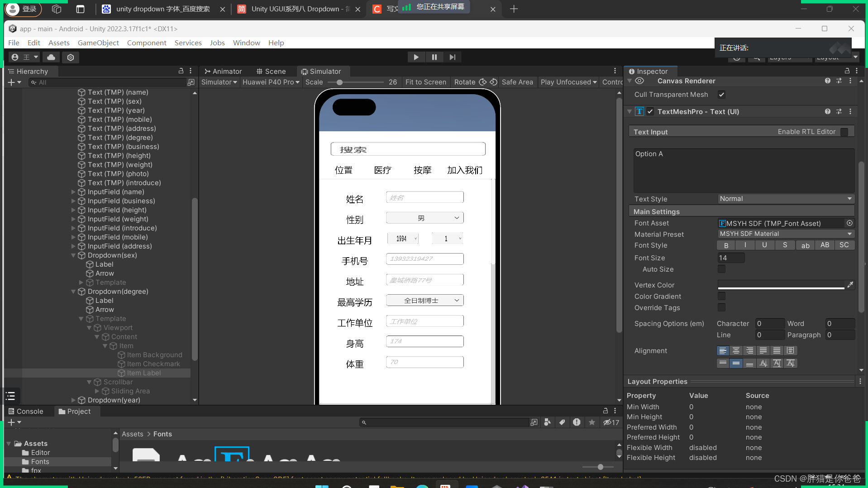Screen dimensions: 868x488
Task: Collapse the Dropdown(sex) hierarchy node
Action: (73, 255)
